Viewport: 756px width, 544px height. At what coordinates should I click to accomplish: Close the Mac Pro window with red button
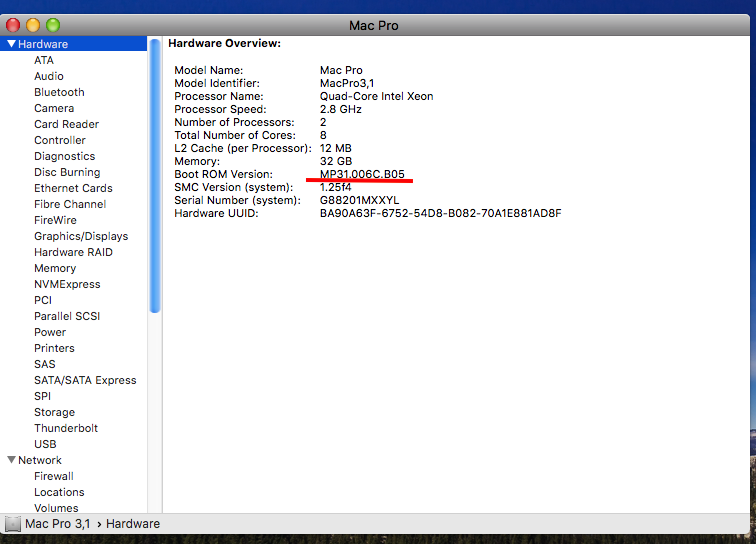[x=13, y=25]
